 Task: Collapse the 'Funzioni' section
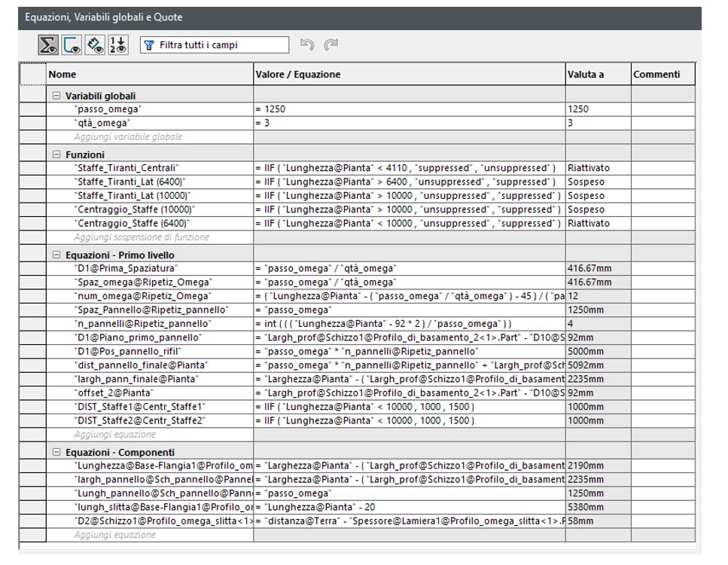[x=56, y=154]
